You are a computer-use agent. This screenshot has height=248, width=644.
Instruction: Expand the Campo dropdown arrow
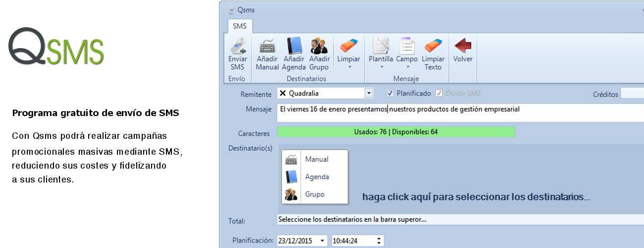[x=407, y=66]
